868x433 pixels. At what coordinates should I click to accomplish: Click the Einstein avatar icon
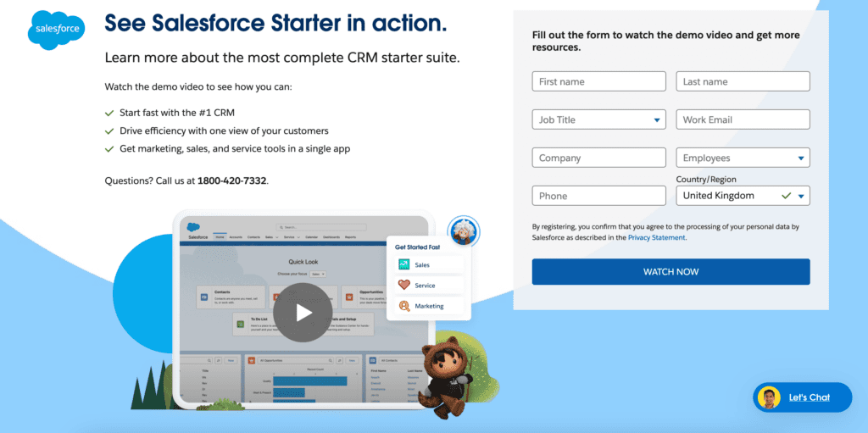click(463, 230)
